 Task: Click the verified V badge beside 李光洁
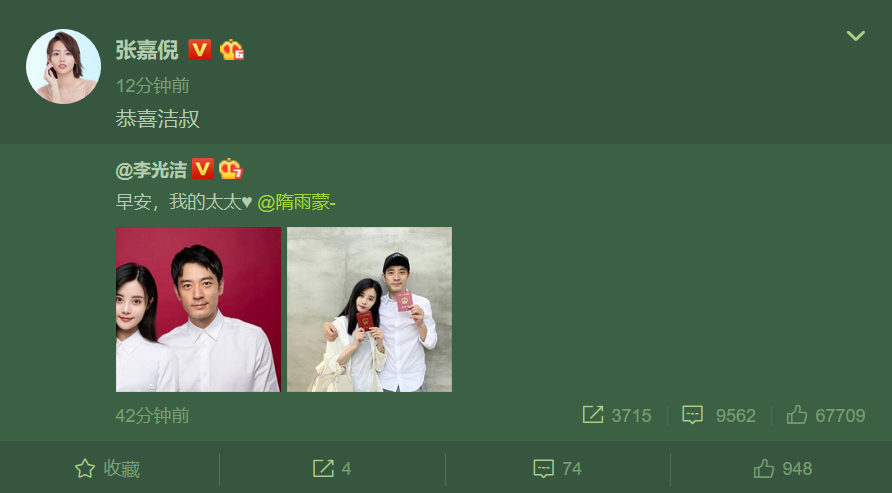(x=203, y=169)
